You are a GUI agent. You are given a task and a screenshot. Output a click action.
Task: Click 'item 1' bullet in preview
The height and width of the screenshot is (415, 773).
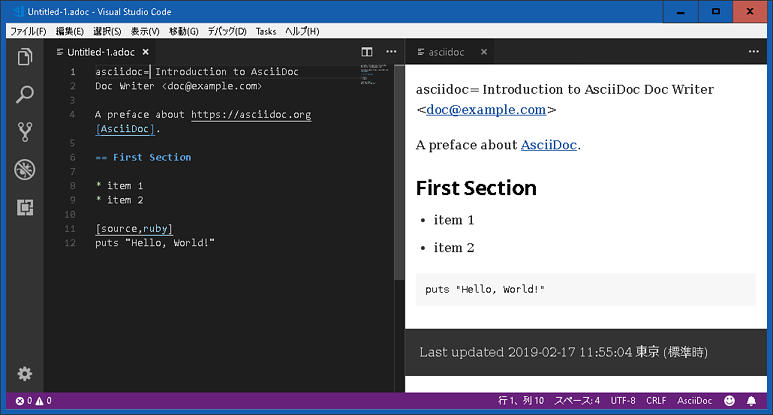pos(454,220)
